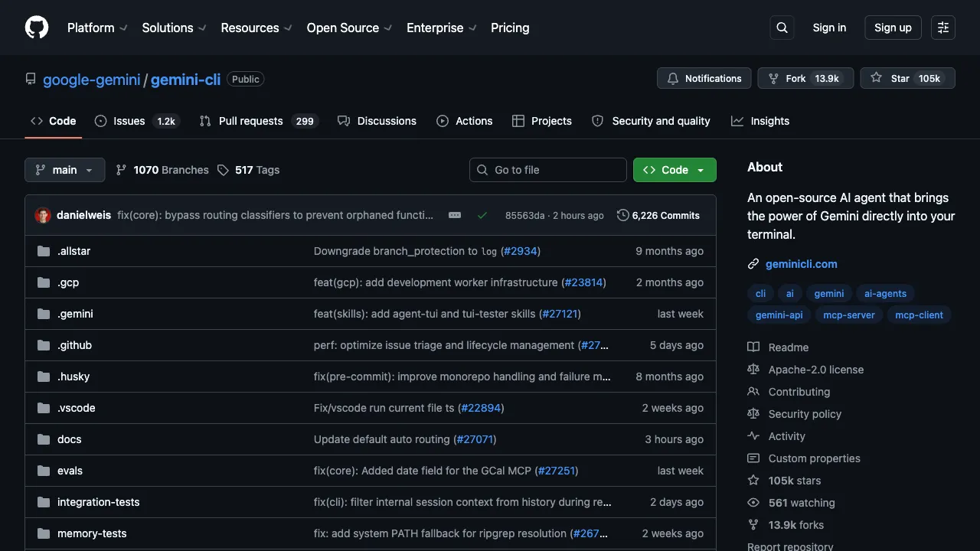Click the watching eye icon
Screen dimensions: 980x551
753,503
